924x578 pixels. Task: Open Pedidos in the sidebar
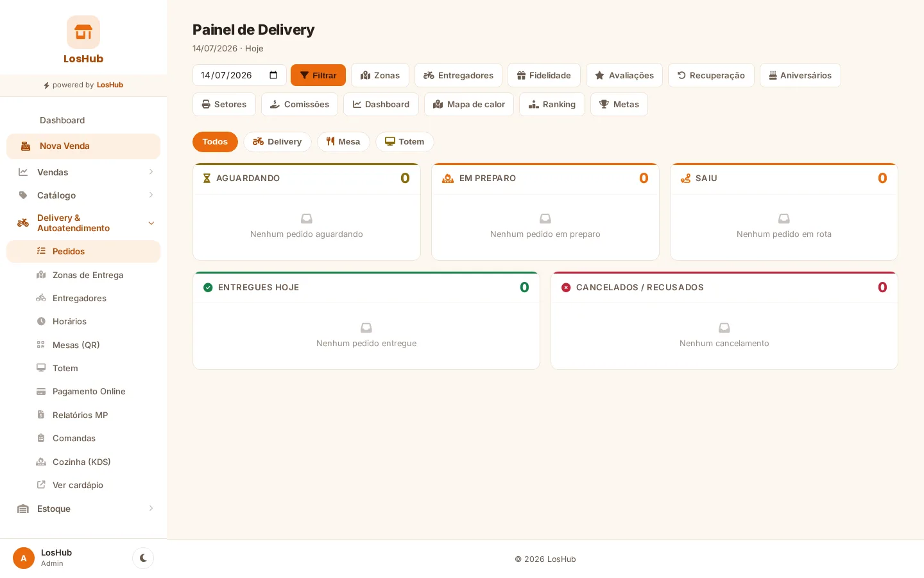[83, 251]
